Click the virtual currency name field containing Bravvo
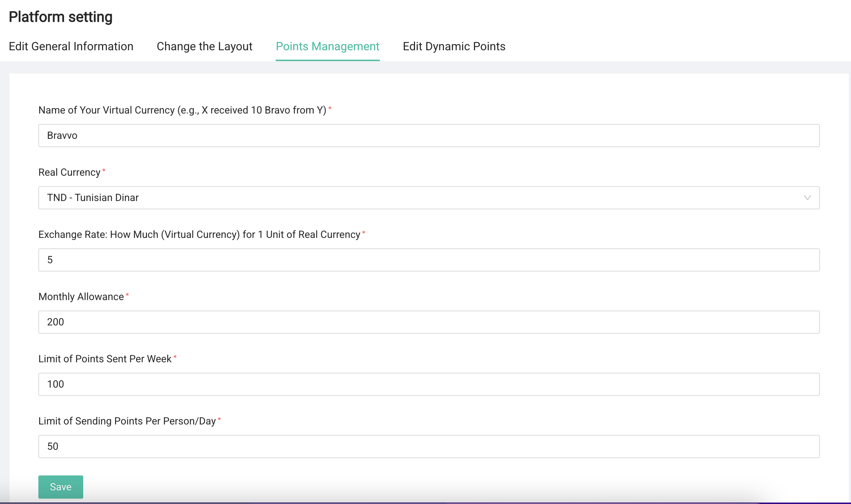This screenshot has height=504, width=851. [x=429, y=136]
